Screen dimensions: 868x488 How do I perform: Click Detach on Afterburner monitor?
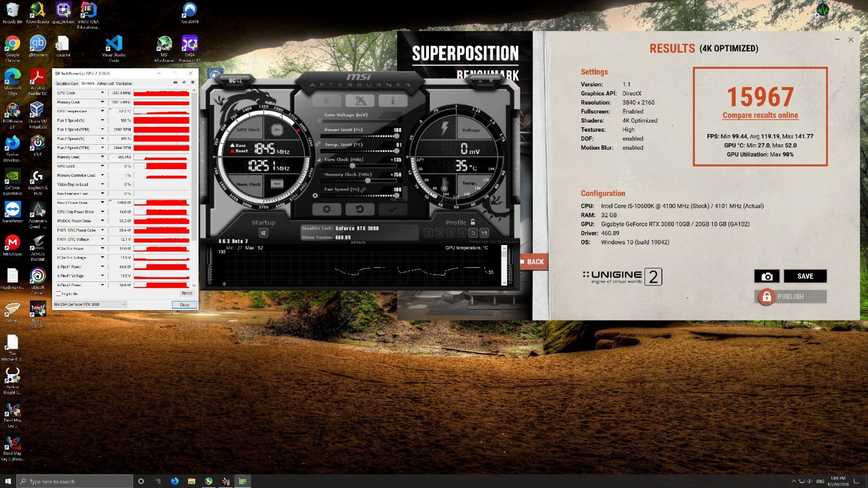click(358, 242)
